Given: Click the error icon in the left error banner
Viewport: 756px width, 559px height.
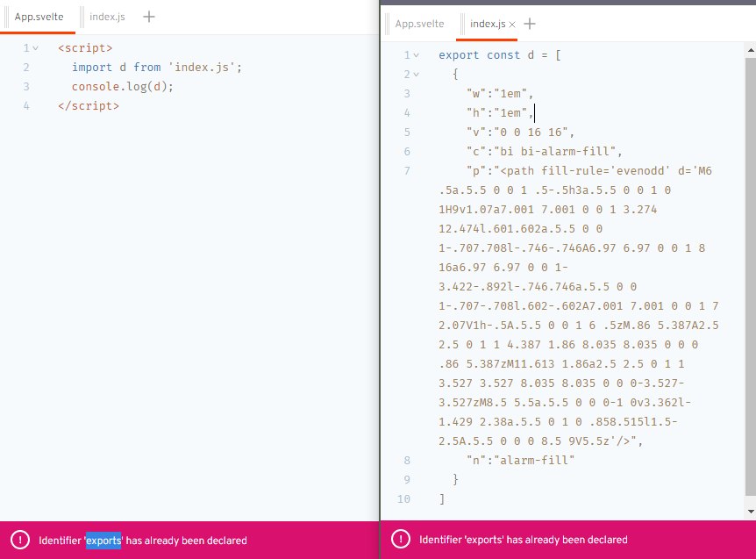Looking at the screenshot, I should [20, 540].
